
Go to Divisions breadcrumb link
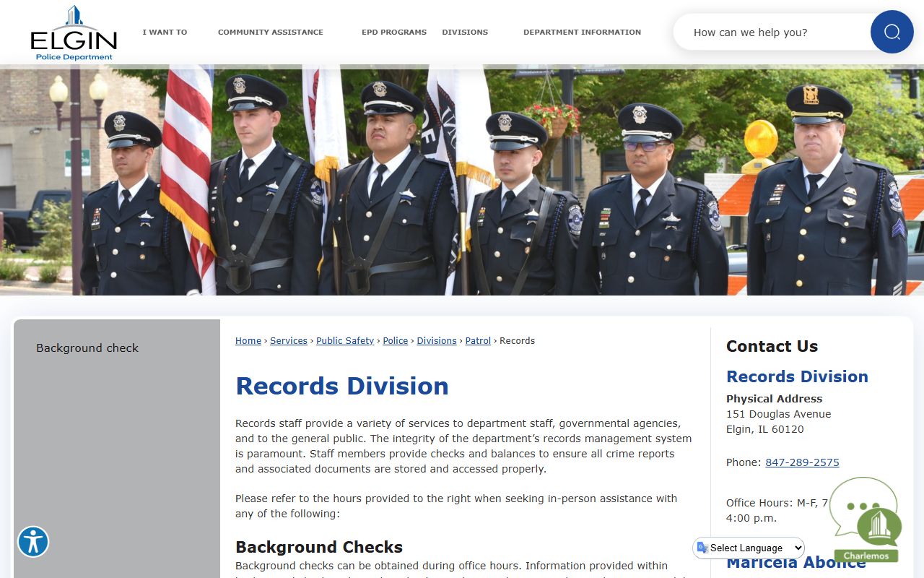(437, 340)
